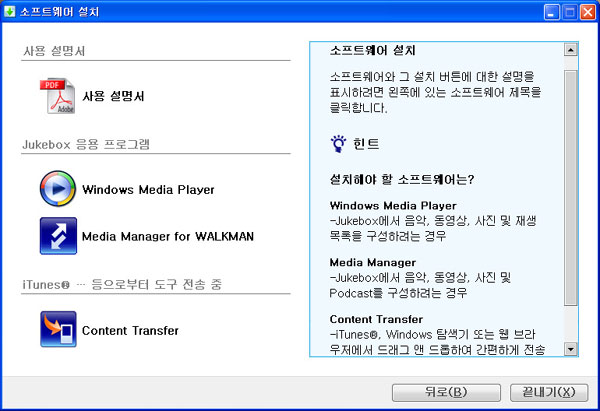Click the 힌트 hint heading text
This screenshot has width=600, height=411.
366,144
